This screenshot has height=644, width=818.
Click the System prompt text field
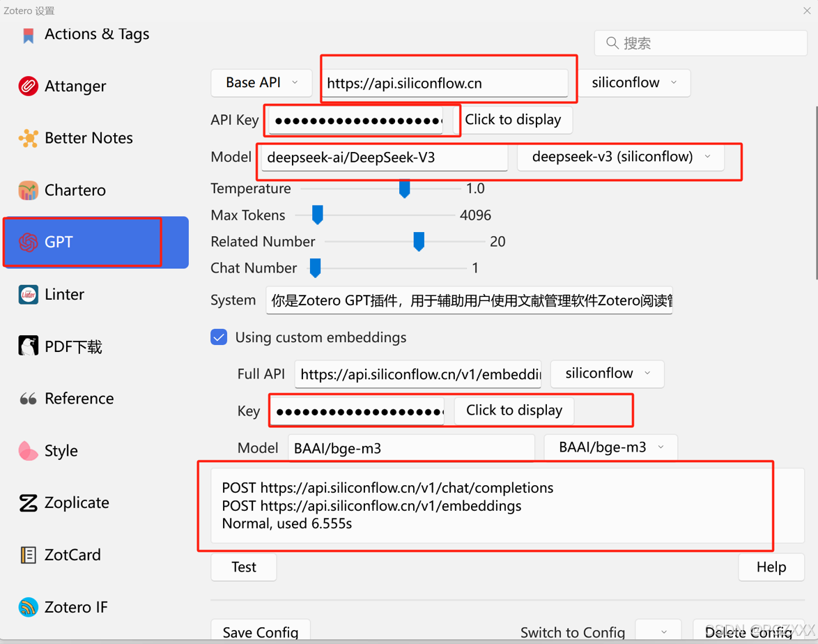pos(469,300)
